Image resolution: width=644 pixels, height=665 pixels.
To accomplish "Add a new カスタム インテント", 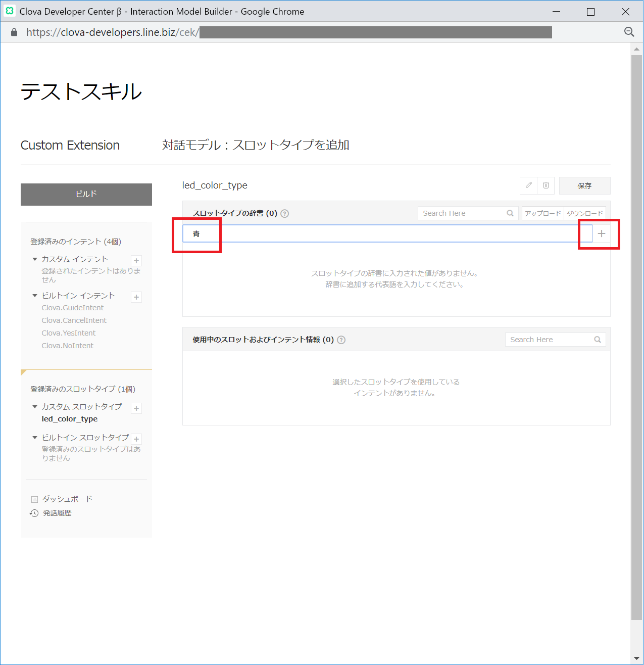I will pos(136,261).
